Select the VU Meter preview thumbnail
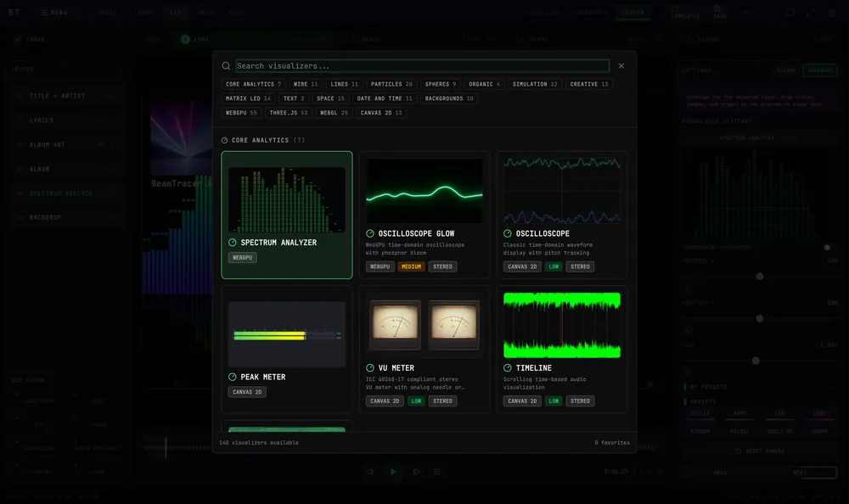849x504 pixels. [424, 325]
